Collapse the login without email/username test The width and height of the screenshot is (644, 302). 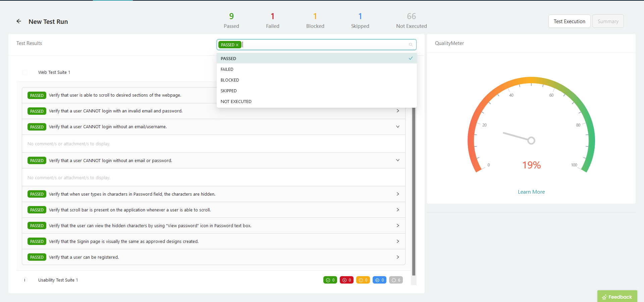(398, 127)
